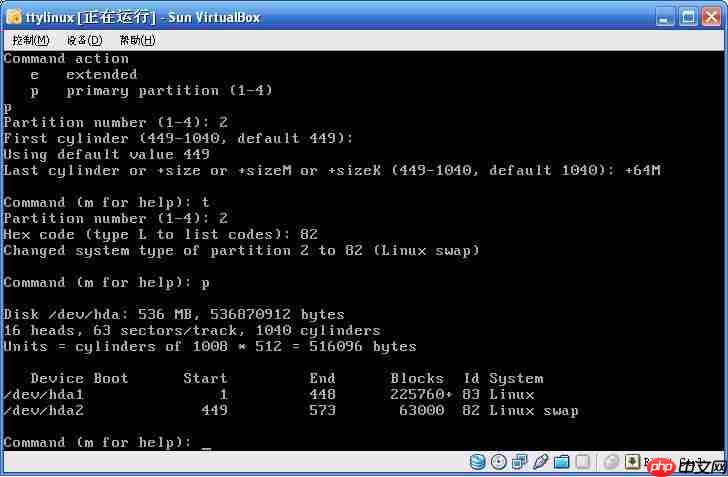This screenshot has height=477, width=728.
Task: Click the VirtualBox title bar app icon
Action: 14,17
